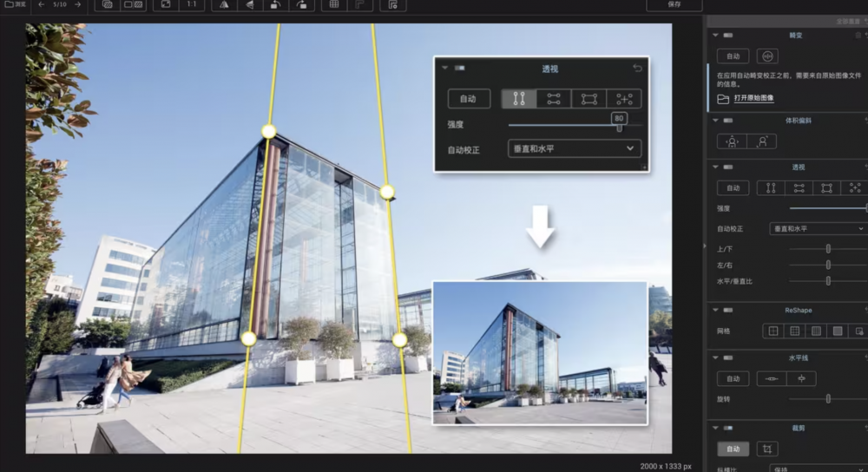The width and height of the screenshot is (868, 472).
Task: Select horizontal/vertical volume deformation icon
Action: (732, 141)
